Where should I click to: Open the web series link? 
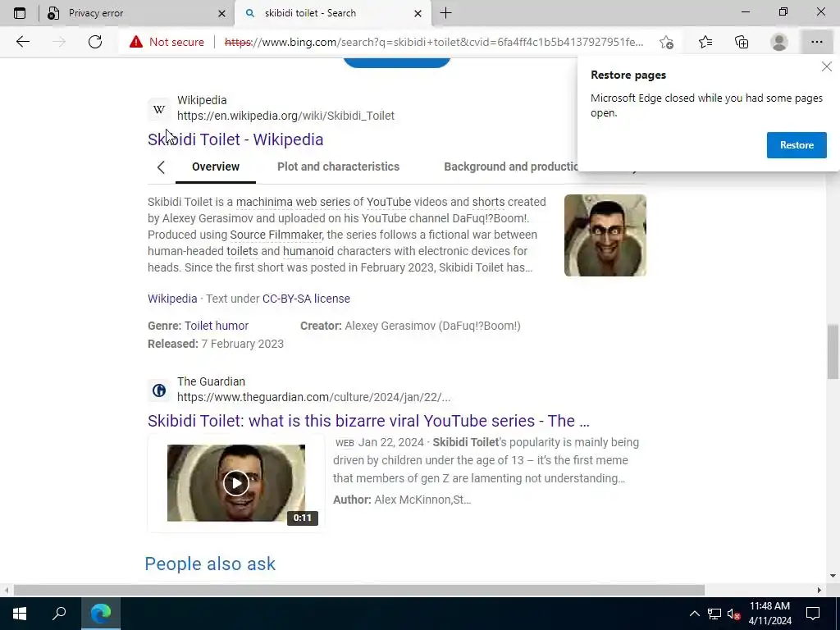tap(322, 202)
